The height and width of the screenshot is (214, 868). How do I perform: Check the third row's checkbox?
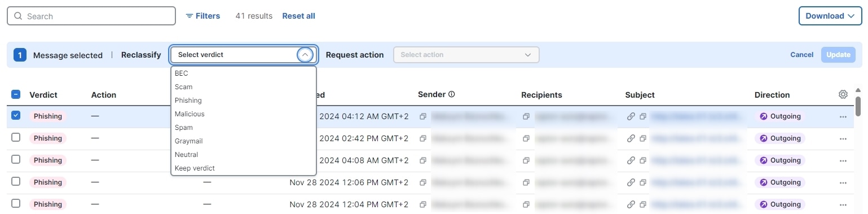16,159
